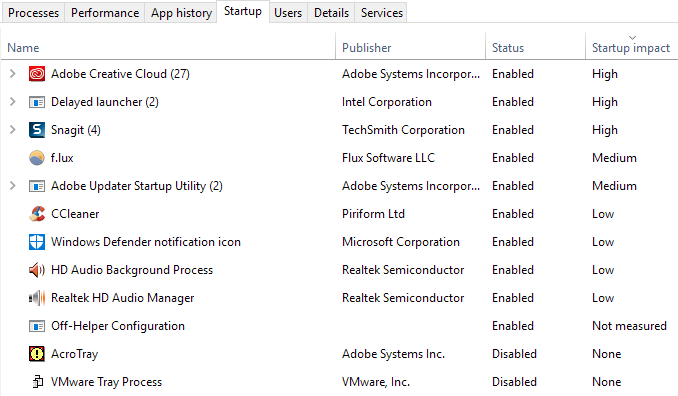This screenshot has height=396, width=678.
Task: Click the f.lux icon
Action: click(x=37, y=158)
